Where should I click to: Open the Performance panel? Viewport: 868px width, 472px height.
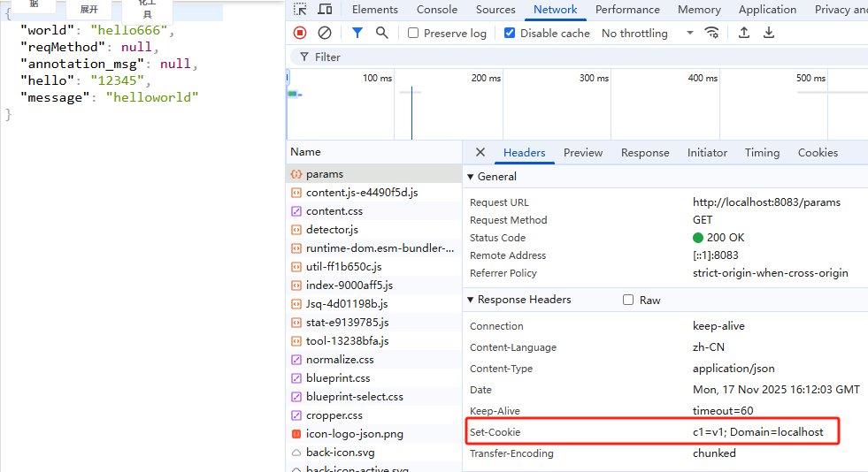click(627, 10)
